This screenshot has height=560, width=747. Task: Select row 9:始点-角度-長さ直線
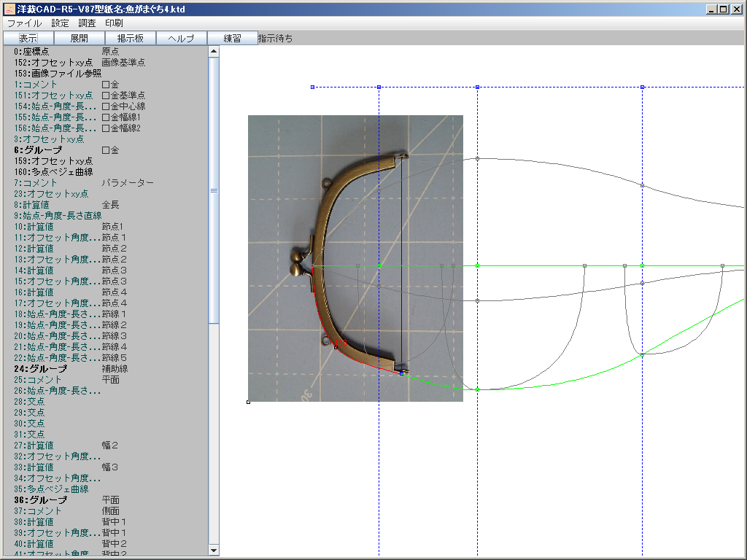pos(58,216)
